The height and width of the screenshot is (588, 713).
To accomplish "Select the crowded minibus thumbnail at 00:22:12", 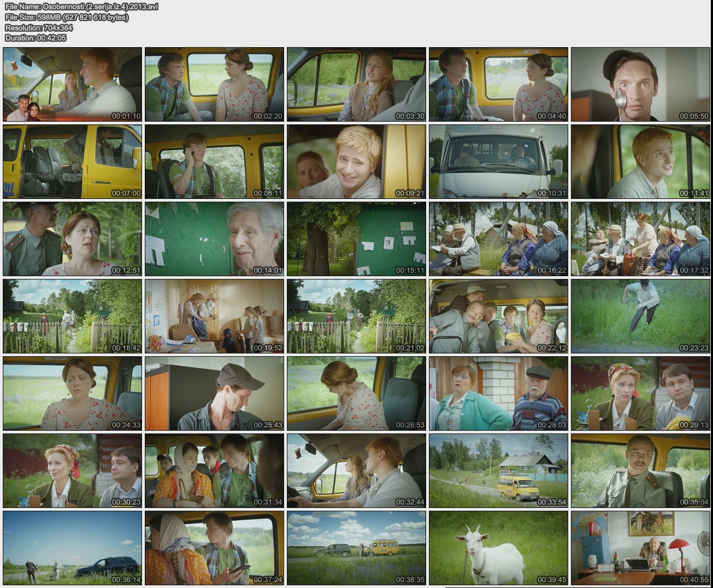I will (498, 316).
